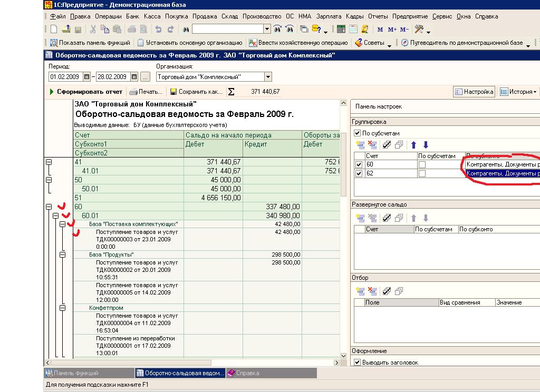The height and width of the screenshot is (392, 540).
Task: Open the Банк menu
Action: pyautogui.click(x=132, y=16)
